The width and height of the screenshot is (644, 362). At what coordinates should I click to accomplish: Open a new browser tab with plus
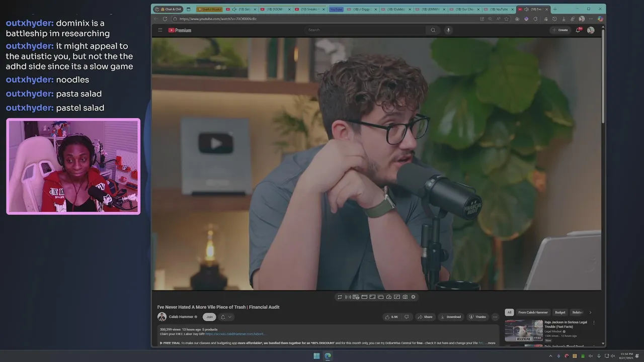[555, 9]
